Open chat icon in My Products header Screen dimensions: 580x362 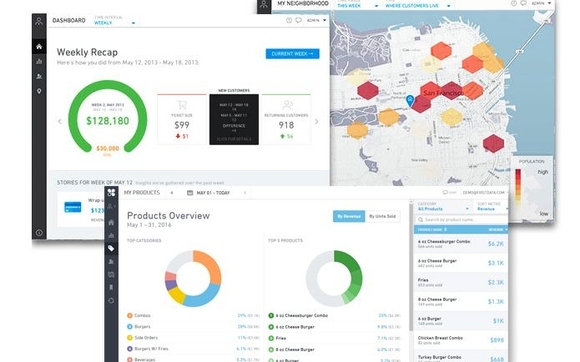pos(445,193)
